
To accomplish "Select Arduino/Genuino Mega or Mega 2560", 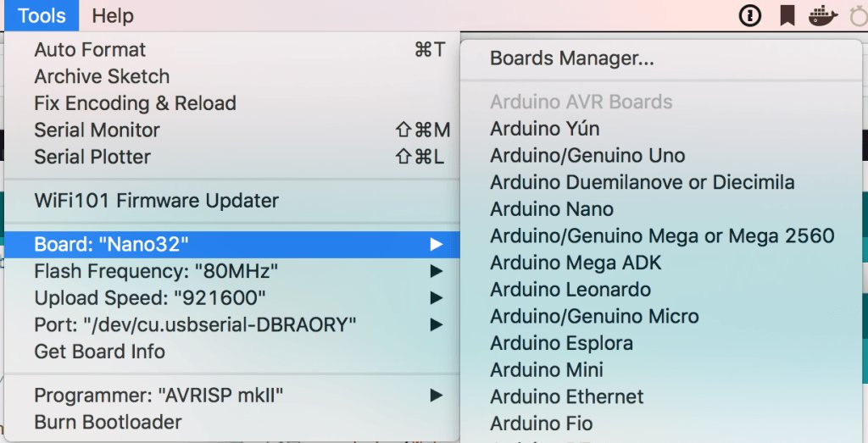I will click(661, 236).
